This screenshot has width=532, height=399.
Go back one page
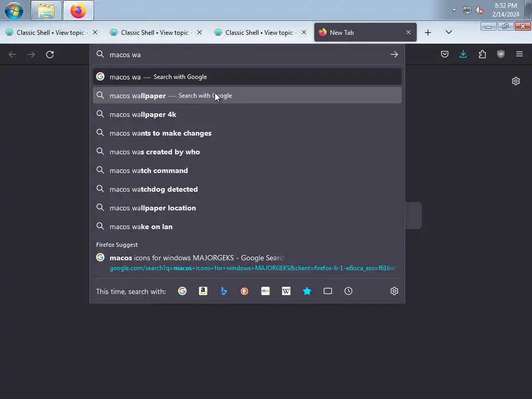[12, 55]
